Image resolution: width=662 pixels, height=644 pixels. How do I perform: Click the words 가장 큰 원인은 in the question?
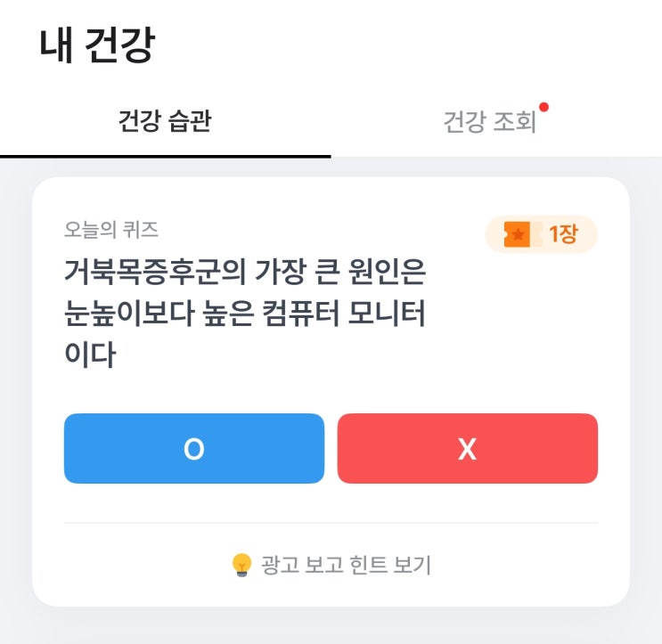(x=338, y=272)
